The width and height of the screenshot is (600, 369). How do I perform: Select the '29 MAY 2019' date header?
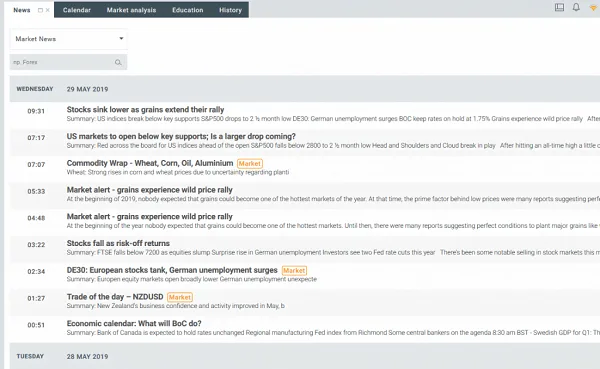click(87, 89)
